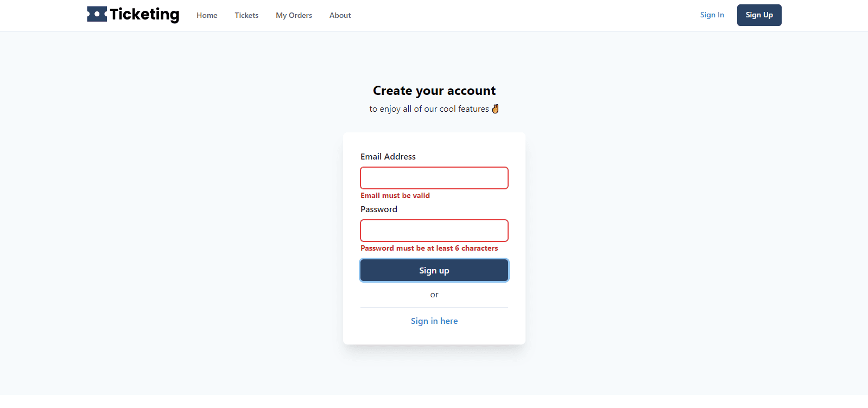Click the hand emoji icon
Screen dimensions: 868x408
pos(495,109)
